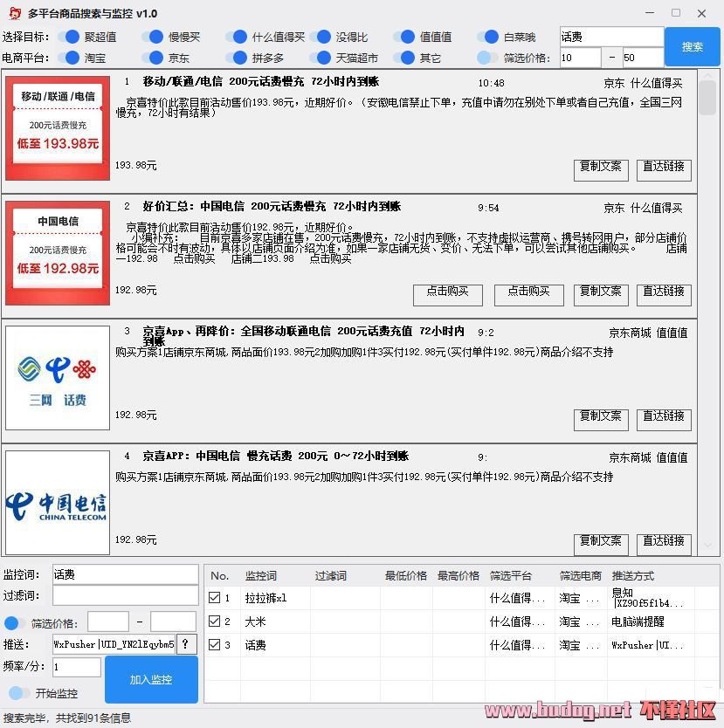Click the blue 搜索 button
Screen dimensions: 724x728
point(692,47)
